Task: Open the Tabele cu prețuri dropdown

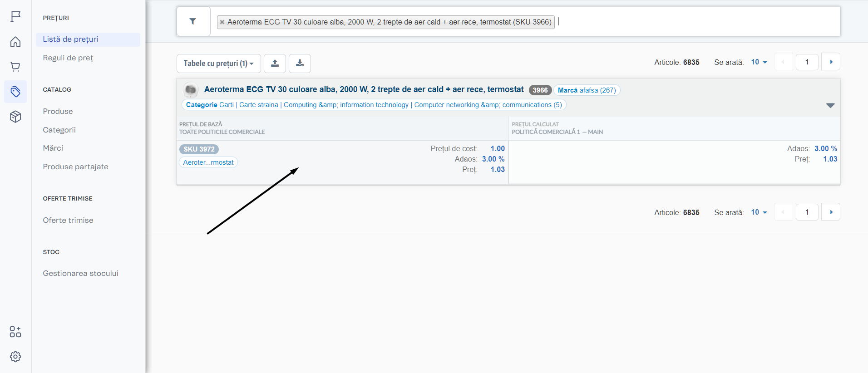Action: 218,64
